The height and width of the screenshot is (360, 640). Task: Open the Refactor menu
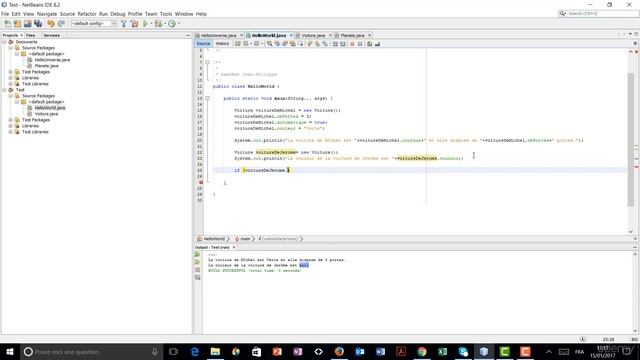[x=87, y=14]
